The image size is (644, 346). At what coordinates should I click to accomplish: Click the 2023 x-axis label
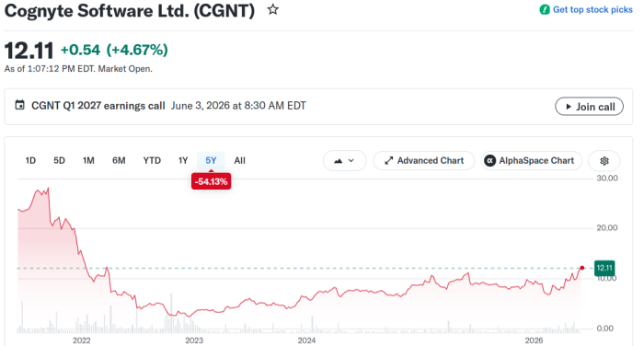coord(194,340)
